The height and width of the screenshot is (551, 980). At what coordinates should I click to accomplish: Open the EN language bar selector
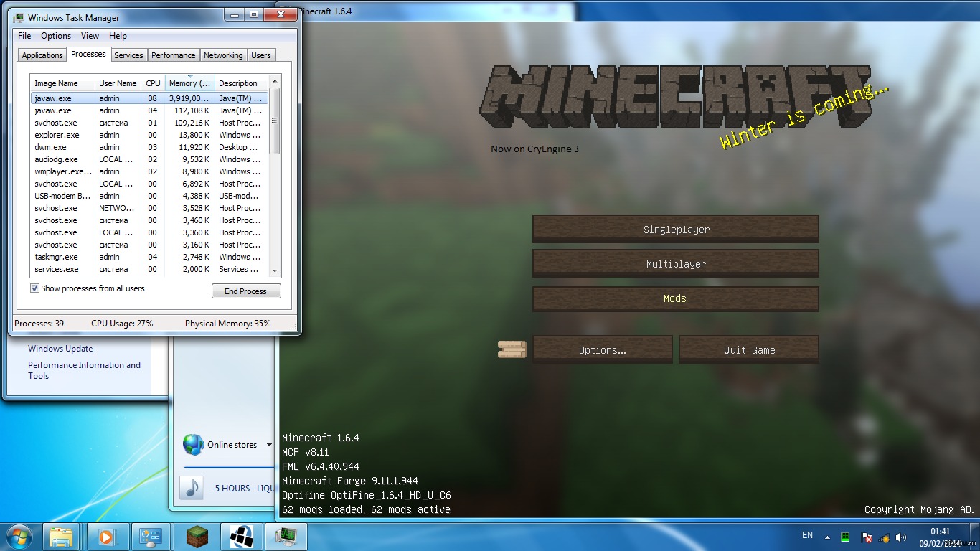807,535
